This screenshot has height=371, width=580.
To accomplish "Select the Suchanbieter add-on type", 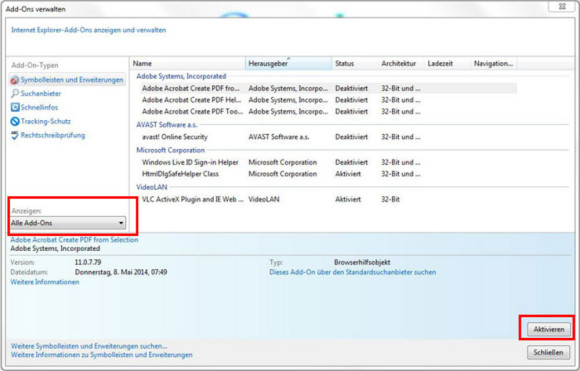I will [x=41, y=94].
